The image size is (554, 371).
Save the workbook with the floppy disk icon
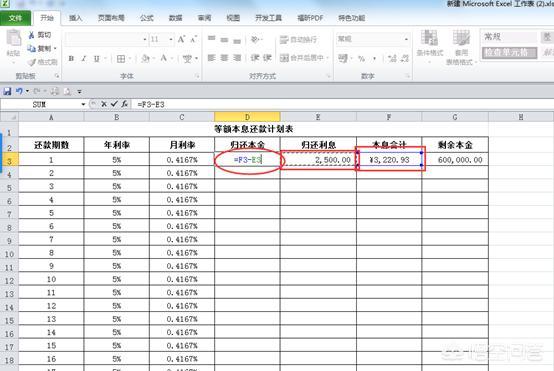[x=7, y=92]
